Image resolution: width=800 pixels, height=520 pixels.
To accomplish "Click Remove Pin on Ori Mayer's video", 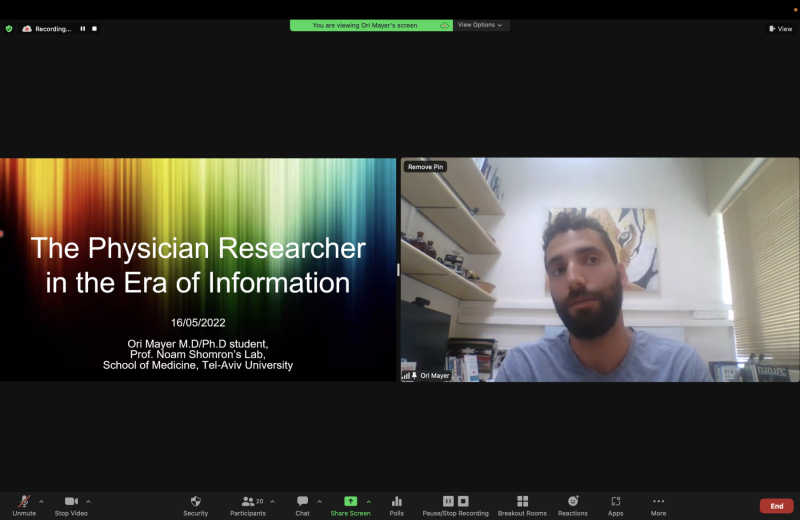I will click(426, 167).
